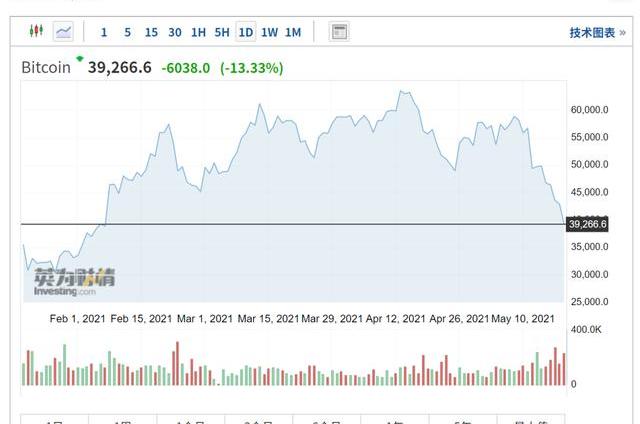Choose the 30-minute interval
Viewport: 640px width, 424px height.
[175, 32]
